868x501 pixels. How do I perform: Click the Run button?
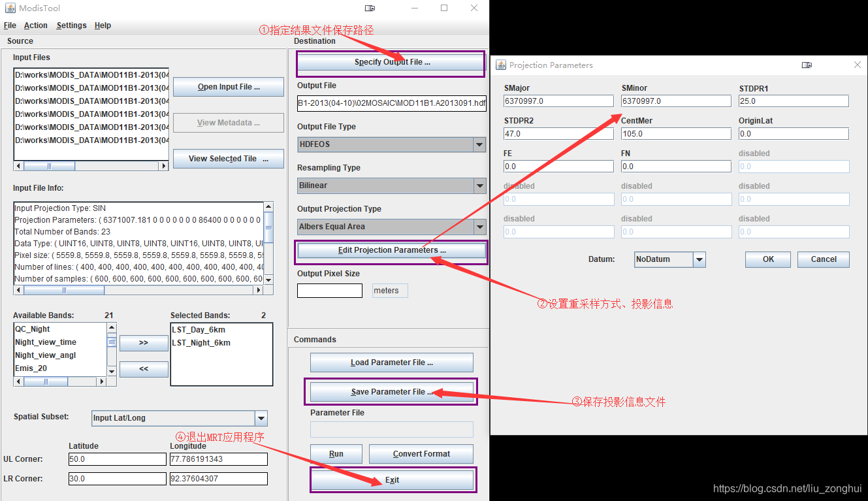336,454
